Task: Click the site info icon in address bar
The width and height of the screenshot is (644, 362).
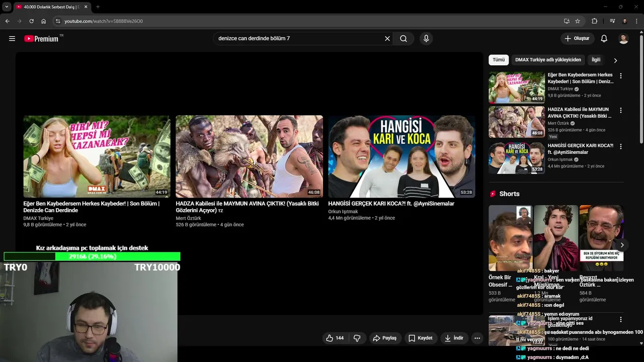Action: click(x=58, y=21)
